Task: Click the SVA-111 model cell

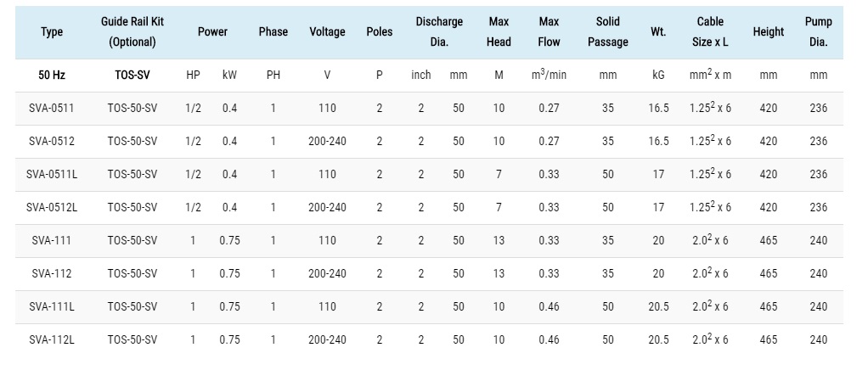Action: 52,240
